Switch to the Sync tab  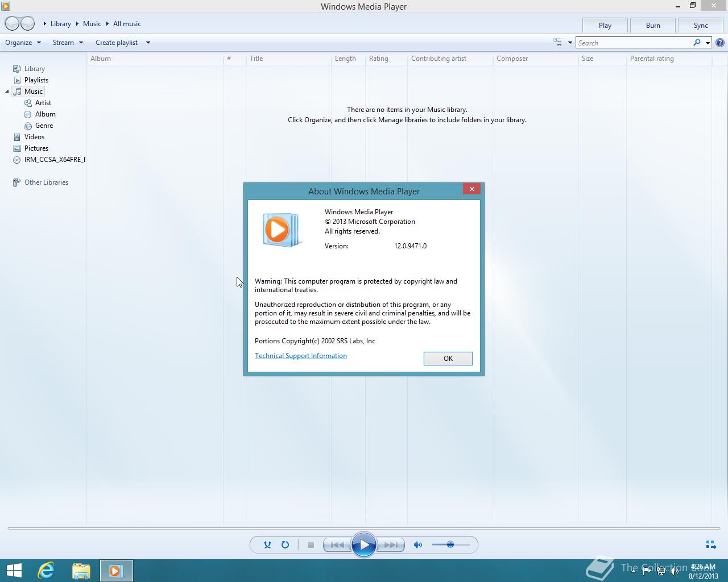tap(701, 25)
